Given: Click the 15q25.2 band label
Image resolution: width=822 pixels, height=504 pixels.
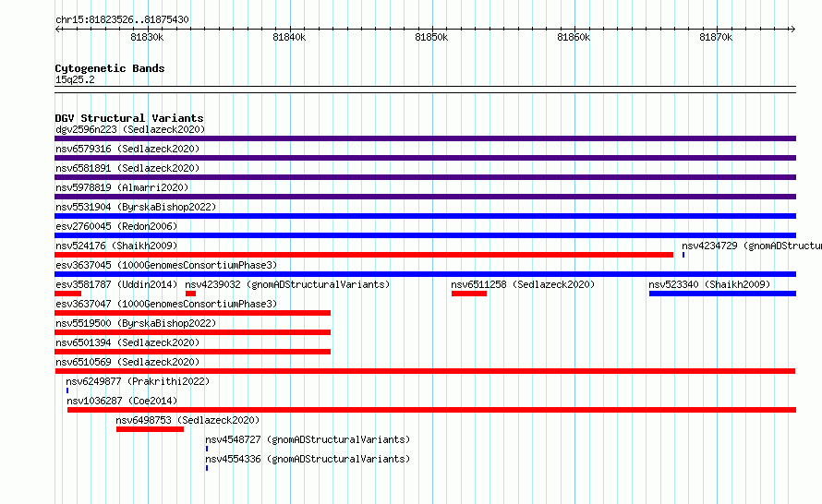Looking at the screenshot, I should 75,79.
